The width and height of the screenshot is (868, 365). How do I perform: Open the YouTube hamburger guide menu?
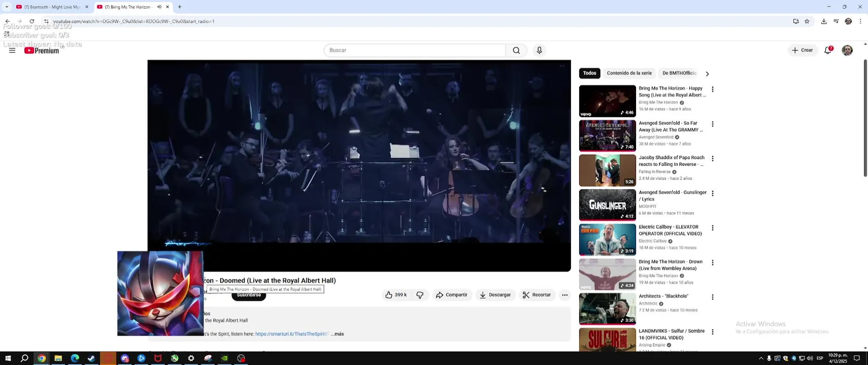pos(12,50)
